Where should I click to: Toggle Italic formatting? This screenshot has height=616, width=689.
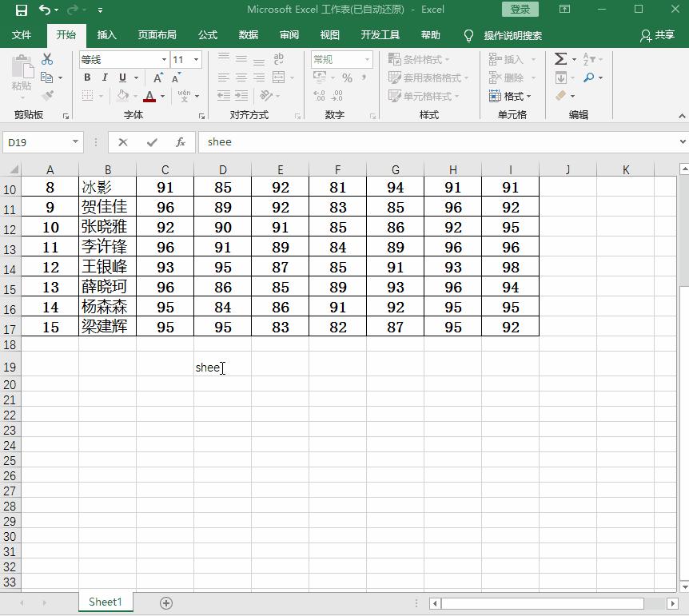coord(105,77)
